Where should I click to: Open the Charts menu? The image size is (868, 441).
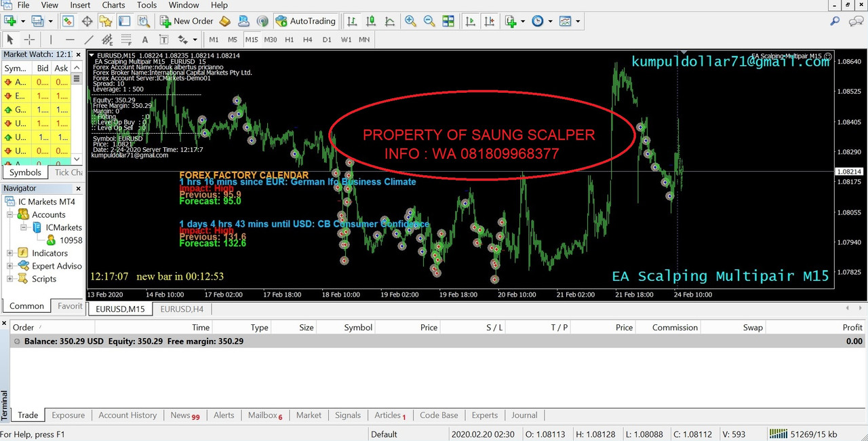(113, 5)
